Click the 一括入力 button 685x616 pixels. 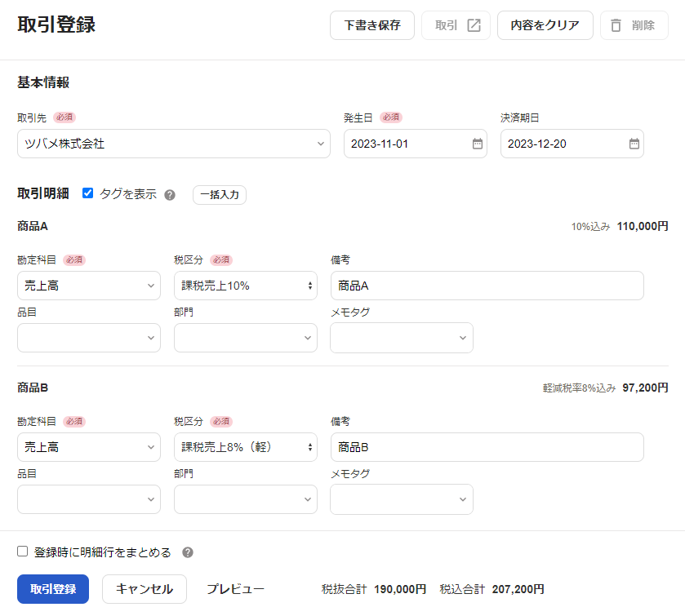pos(220,195)
